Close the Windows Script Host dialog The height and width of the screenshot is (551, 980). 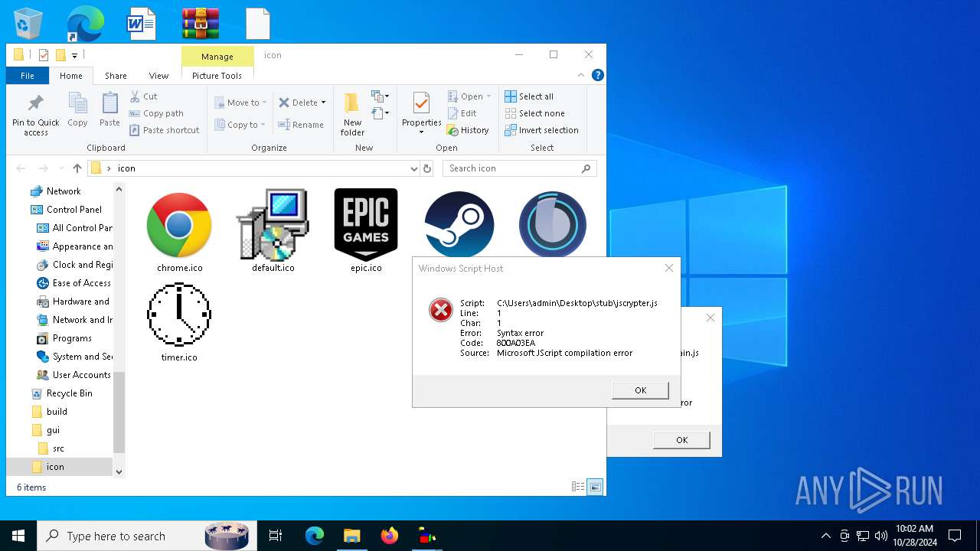pyautogui.click(x=669, y=268)
